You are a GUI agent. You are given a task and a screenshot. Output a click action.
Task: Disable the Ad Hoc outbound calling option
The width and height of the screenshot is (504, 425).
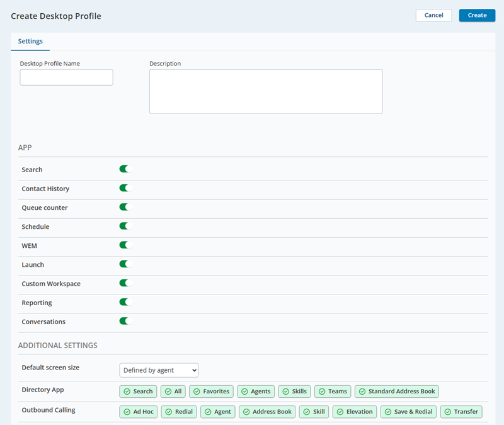pos(138,411)
